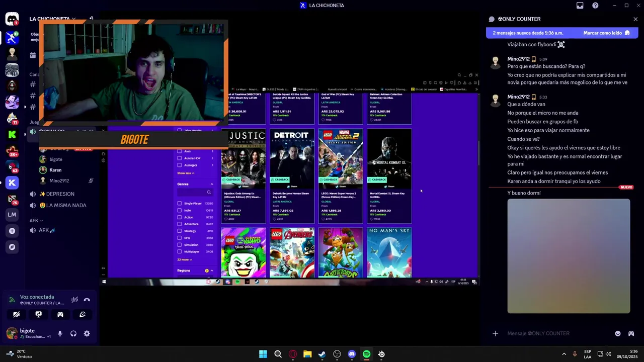Show hidden tray icons chevron
This screenshot has width=644, height=362.
(564, 354)
